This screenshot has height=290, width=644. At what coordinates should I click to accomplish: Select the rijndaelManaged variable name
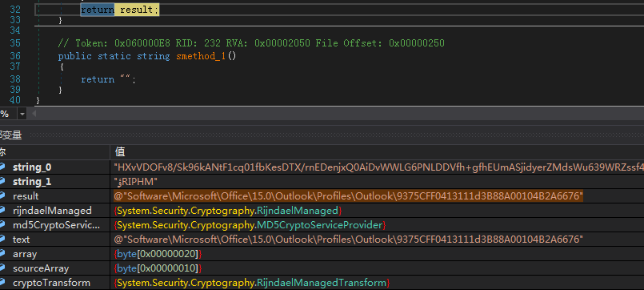click(52, 211)
